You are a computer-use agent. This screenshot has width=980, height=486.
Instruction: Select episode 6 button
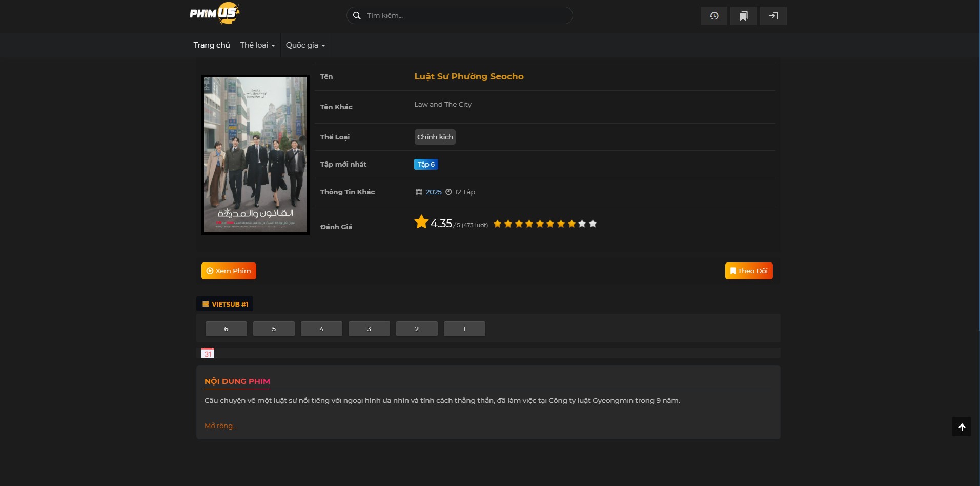pos(226,329)
